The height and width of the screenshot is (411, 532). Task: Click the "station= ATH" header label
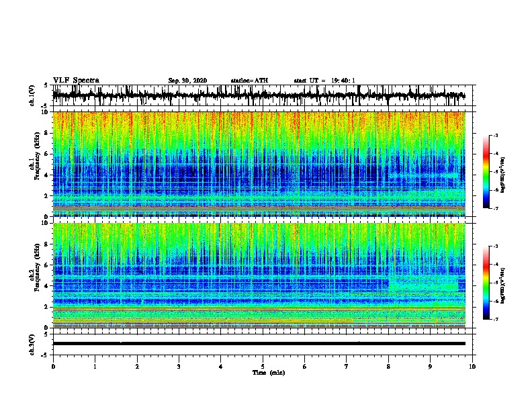click(x=249, y=81)
